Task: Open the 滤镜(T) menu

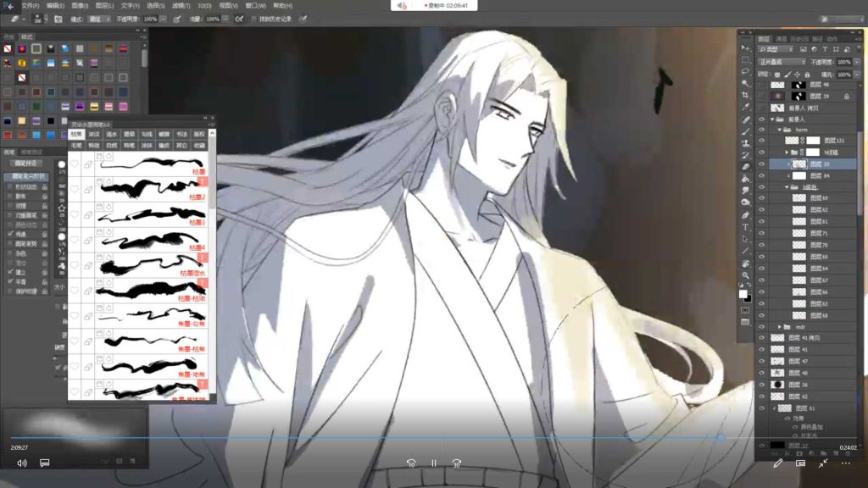Action: pyautogui.click(x=180, y=5)
